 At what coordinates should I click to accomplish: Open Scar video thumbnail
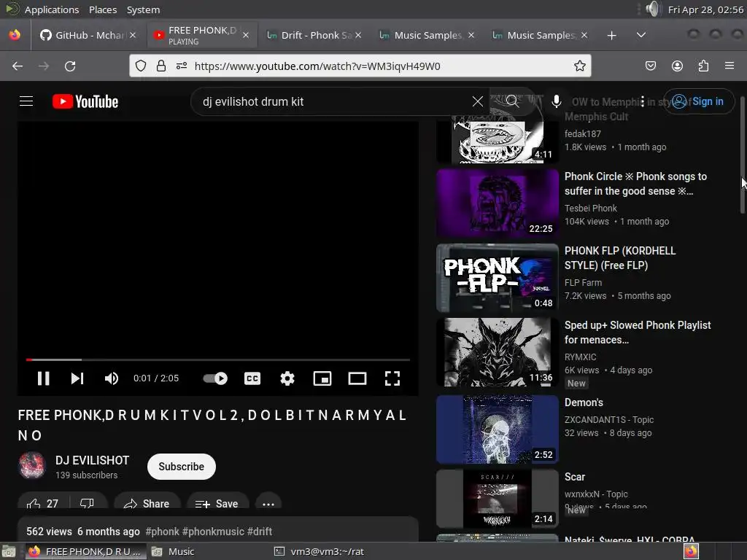(x=498, y=499)
